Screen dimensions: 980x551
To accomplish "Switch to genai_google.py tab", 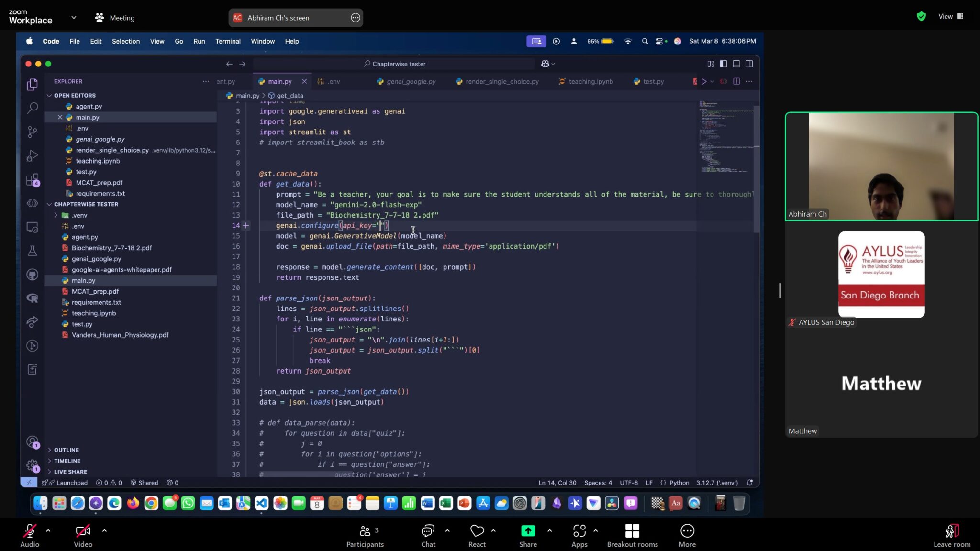I will (406, 81).
